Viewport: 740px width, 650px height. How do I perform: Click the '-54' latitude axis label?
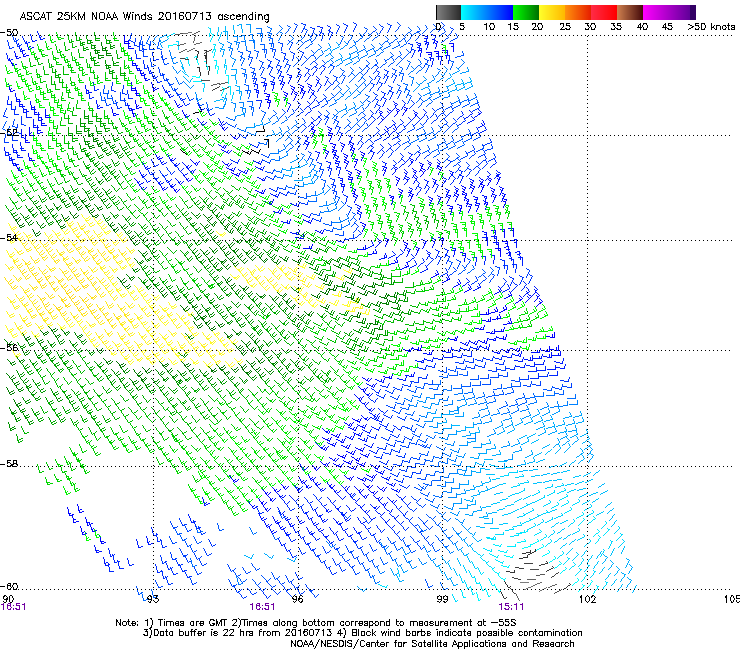pos(9,237)
